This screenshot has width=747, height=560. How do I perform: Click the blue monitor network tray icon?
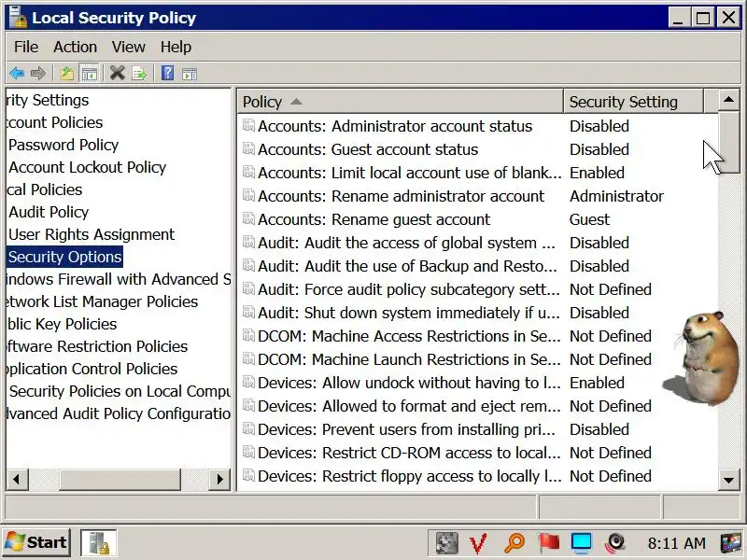point(582,543)
